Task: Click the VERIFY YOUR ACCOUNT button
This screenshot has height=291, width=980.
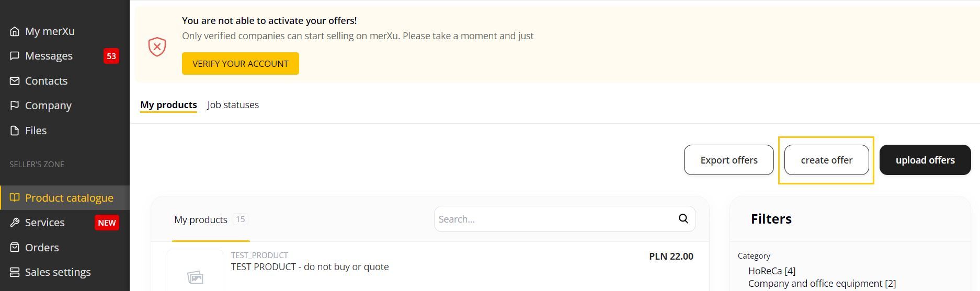Action: 241,64
